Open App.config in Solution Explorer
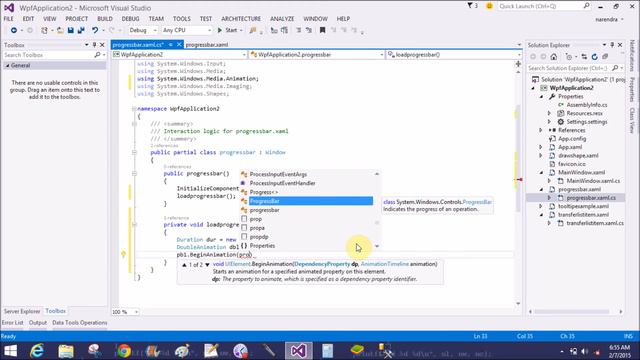Screen dimensions: 640x360 click(572, 139)
